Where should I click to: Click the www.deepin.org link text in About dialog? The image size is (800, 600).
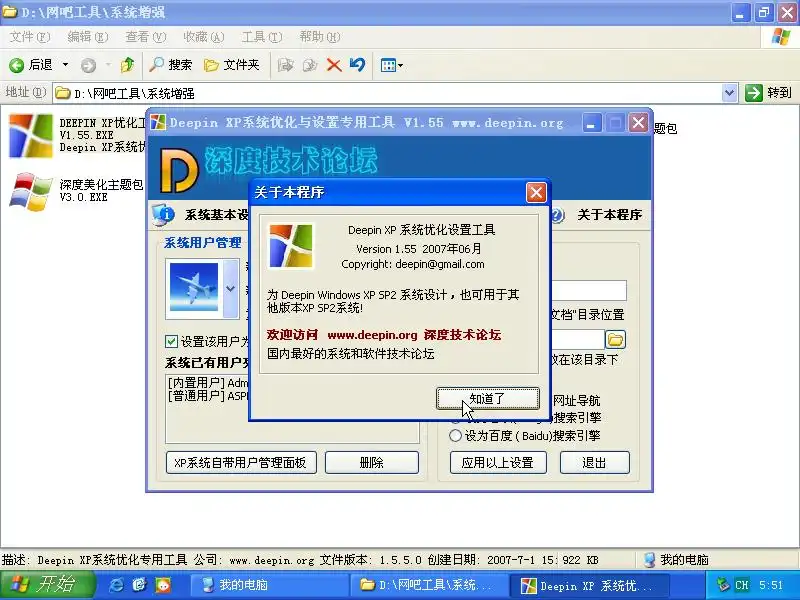[x=372, y=335]
